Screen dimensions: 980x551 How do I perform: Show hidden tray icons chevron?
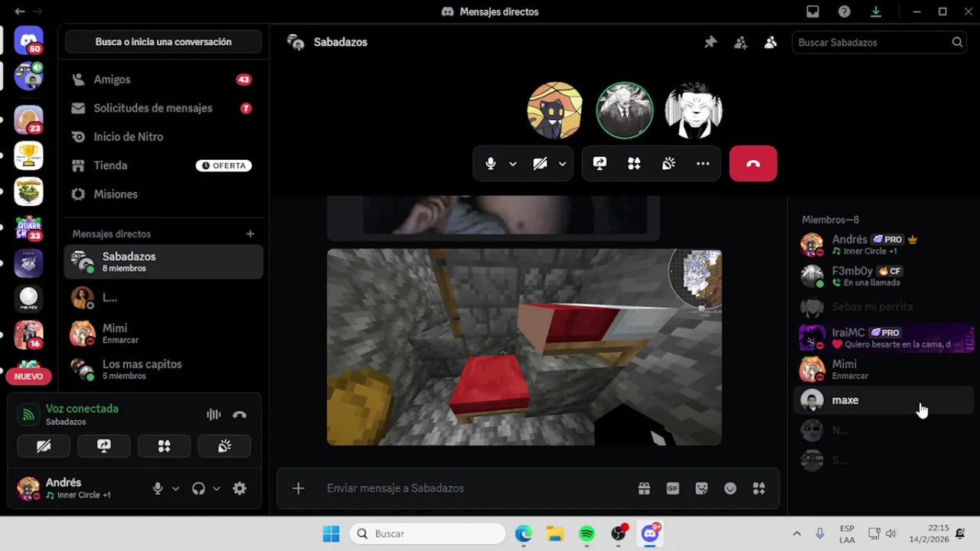(796, 533)
